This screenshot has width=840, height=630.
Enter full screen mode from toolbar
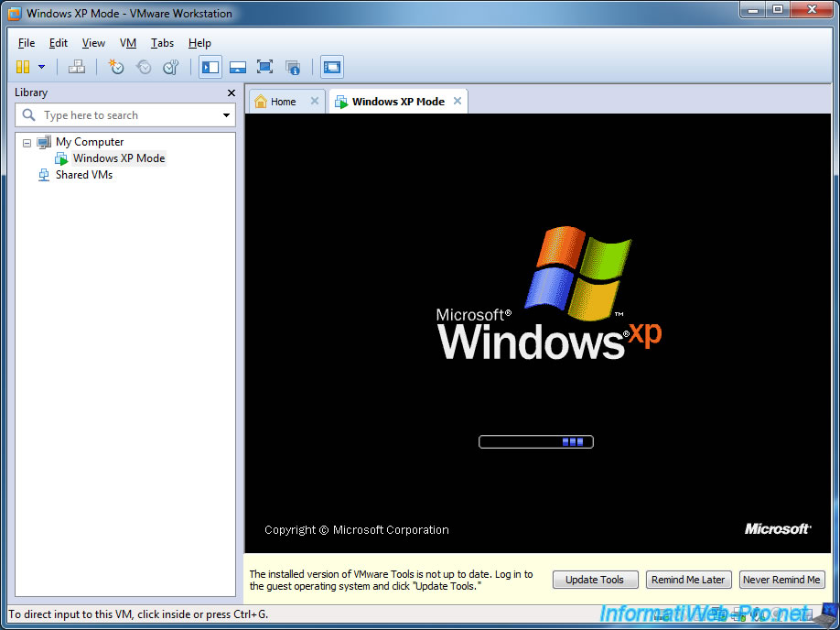264,67
